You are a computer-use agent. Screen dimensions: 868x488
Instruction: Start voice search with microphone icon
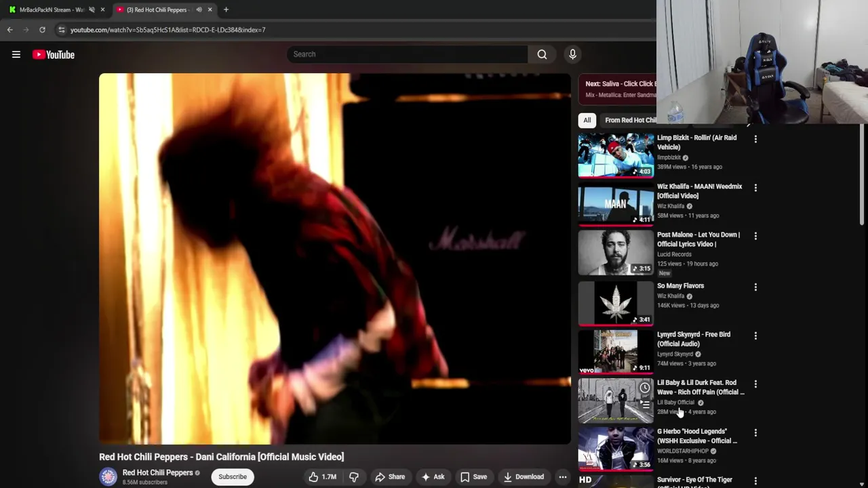pos(572,54)
